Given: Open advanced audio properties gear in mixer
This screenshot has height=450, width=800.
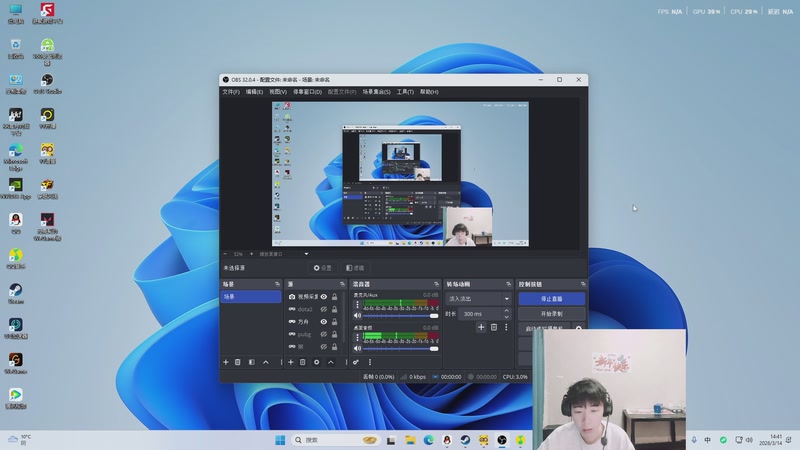Looking at the screenshot, I should (x=356, y=362).
